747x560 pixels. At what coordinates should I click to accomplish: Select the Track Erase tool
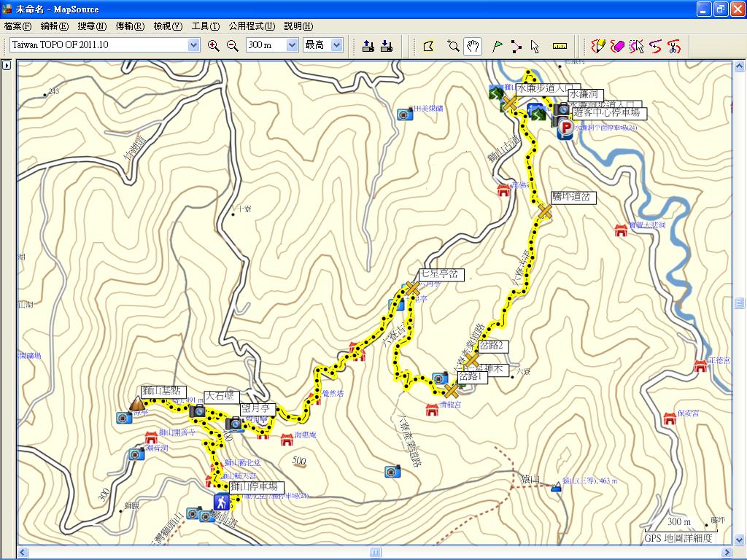pyautogui.click(x=617, y=46)
